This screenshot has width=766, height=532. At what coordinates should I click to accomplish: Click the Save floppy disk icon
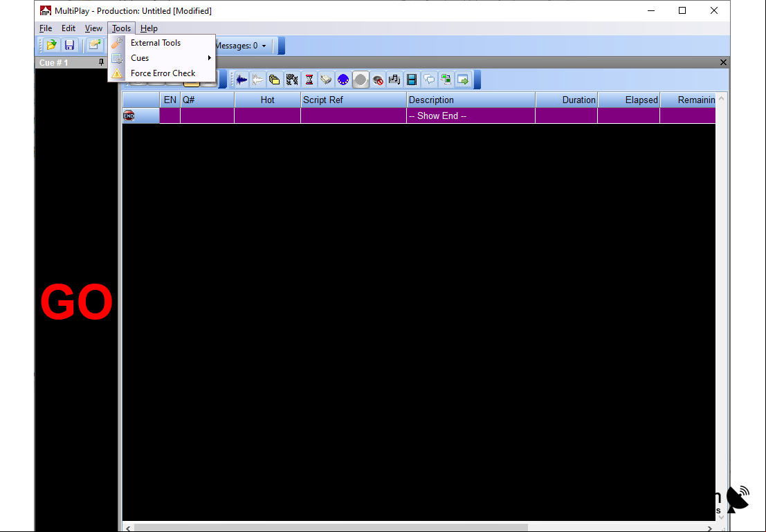(x=69, y=46)
